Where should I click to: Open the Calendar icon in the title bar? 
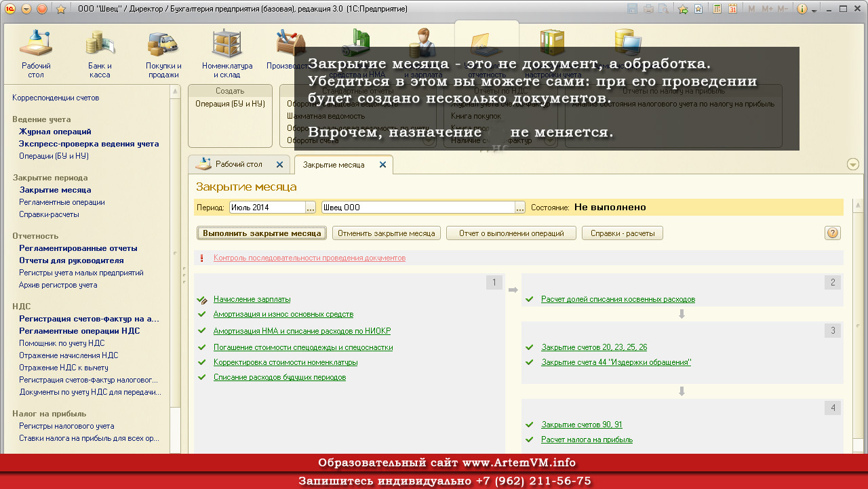732,9
